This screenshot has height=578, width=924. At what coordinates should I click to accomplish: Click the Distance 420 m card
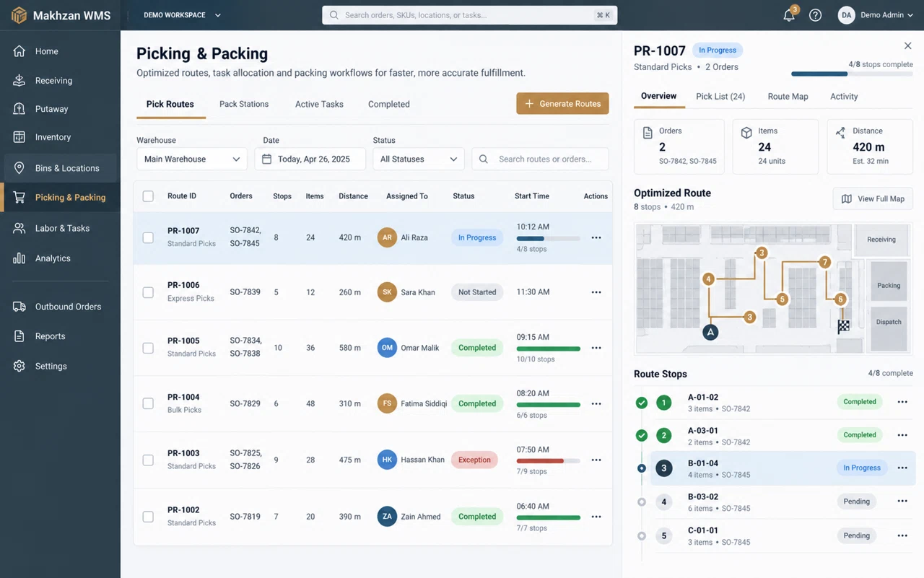(870, 146)
